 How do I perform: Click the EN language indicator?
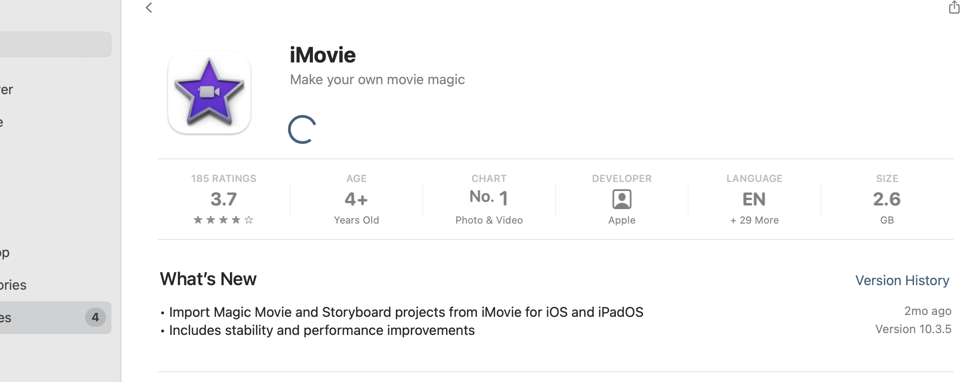(754, 199)
